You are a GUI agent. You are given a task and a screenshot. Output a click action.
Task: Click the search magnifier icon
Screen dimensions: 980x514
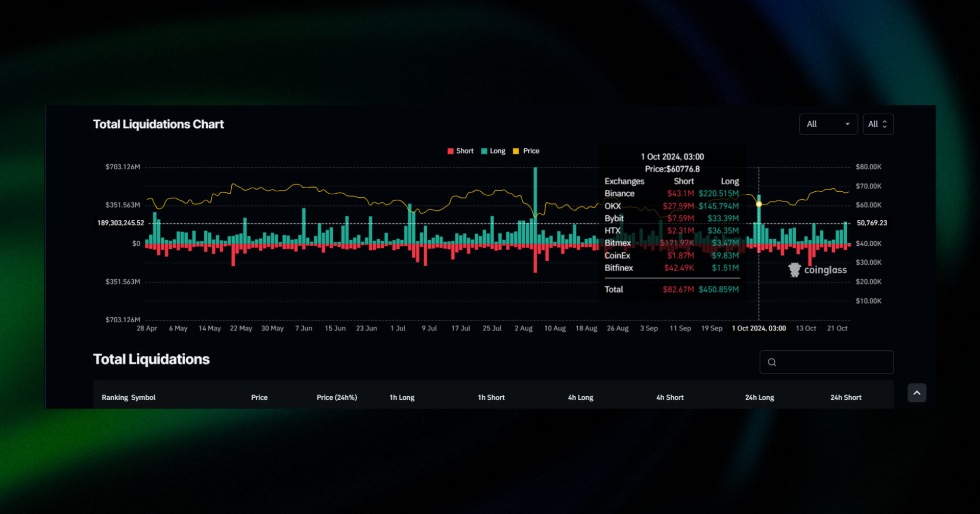(772, 362)
